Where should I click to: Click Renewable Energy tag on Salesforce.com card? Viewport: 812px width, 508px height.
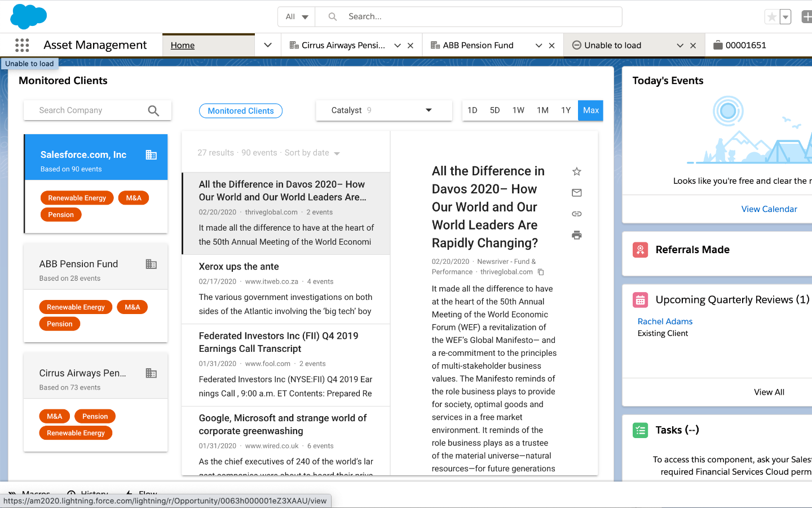point(77,198)
